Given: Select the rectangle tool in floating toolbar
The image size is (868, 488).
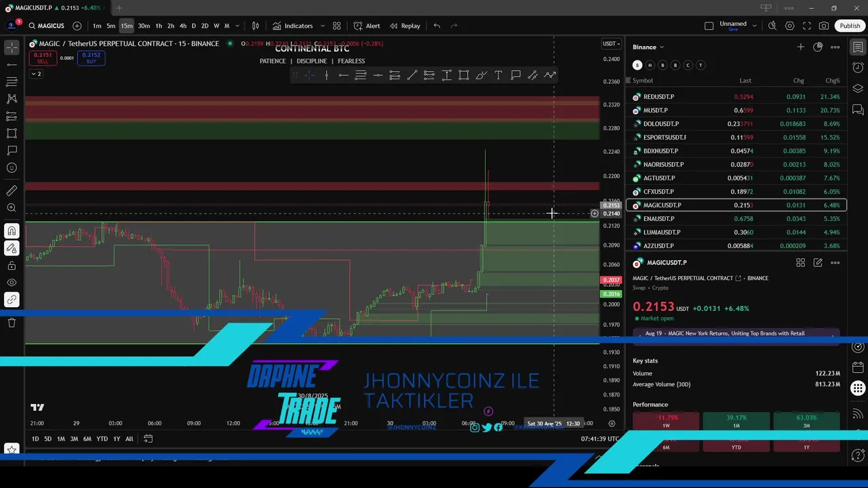Looking at the screenshot, I should pos(464,75).
